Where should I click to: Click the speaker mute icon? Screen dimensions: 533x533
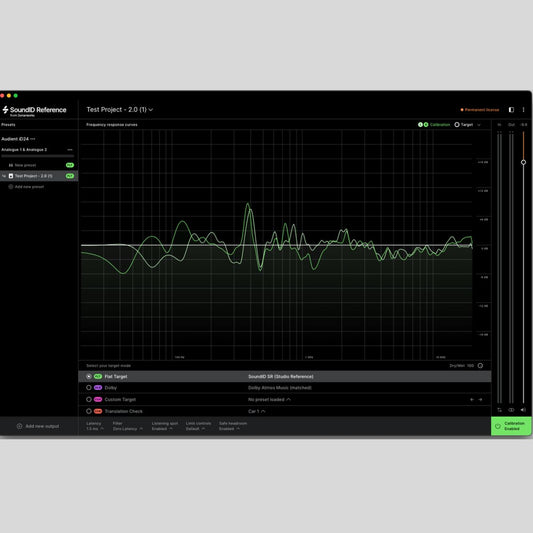[x=523, y=410]
